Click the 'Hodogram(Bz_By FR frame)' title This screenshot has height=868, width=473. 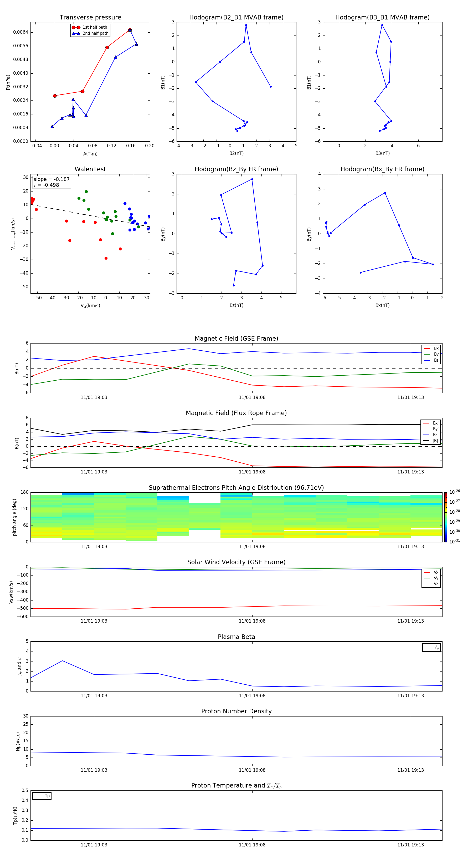click(x=236, y=169)
